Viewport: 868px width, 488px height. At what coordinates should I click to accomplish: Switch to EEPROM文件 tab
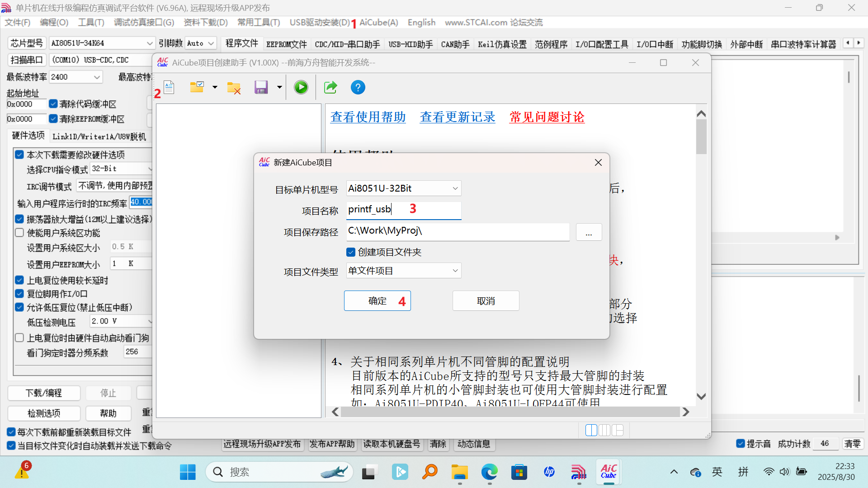287,44
